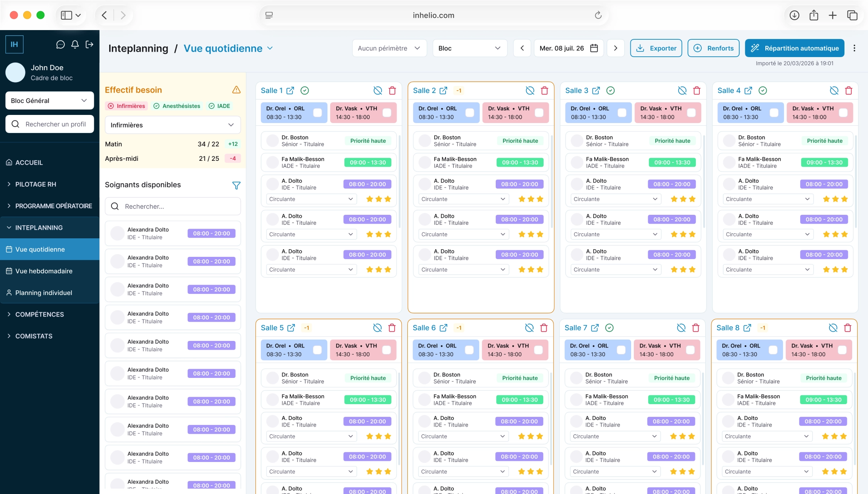Check Dr. Vask VTH box in Salle 7
This screenshot has width=868, height=494.
pos(690,350)
